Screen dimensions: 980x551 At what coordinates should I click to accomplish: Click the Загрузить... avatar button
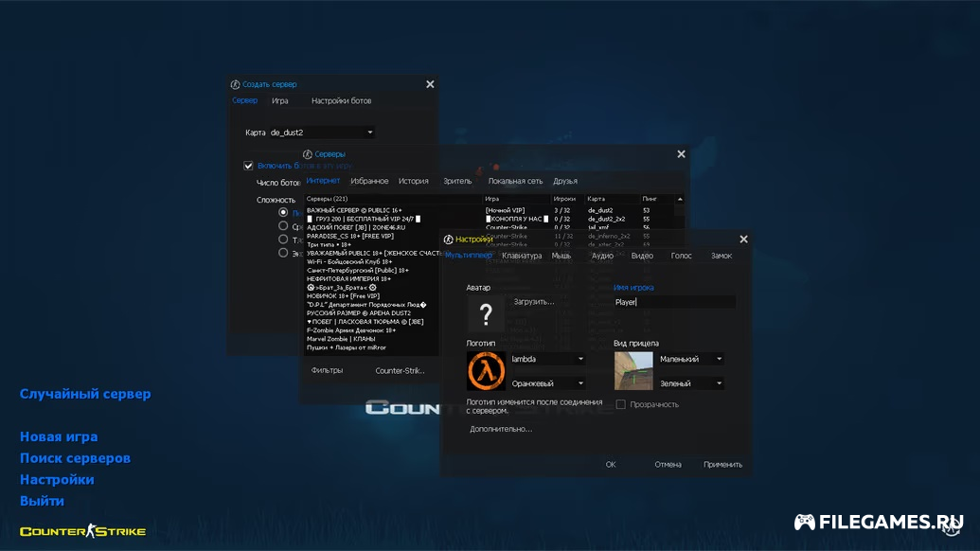pos(534,302)
